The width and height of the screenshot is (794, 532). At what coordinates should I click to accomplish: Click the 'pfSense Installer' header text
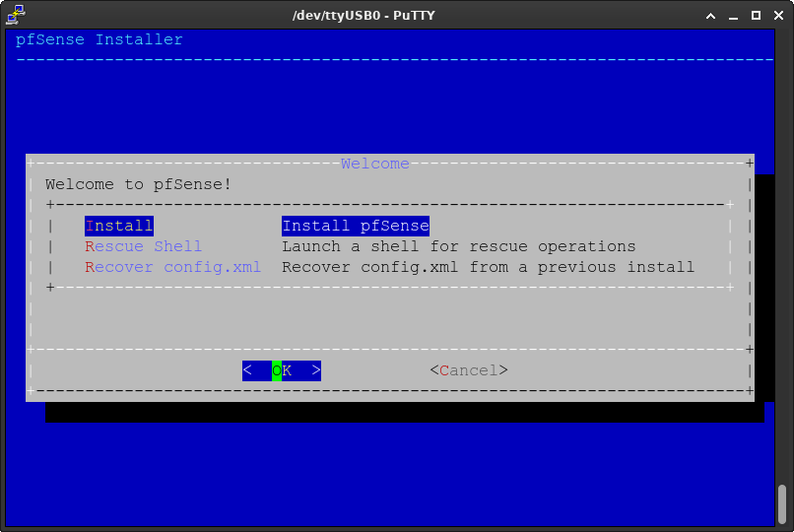coord(99,39)
